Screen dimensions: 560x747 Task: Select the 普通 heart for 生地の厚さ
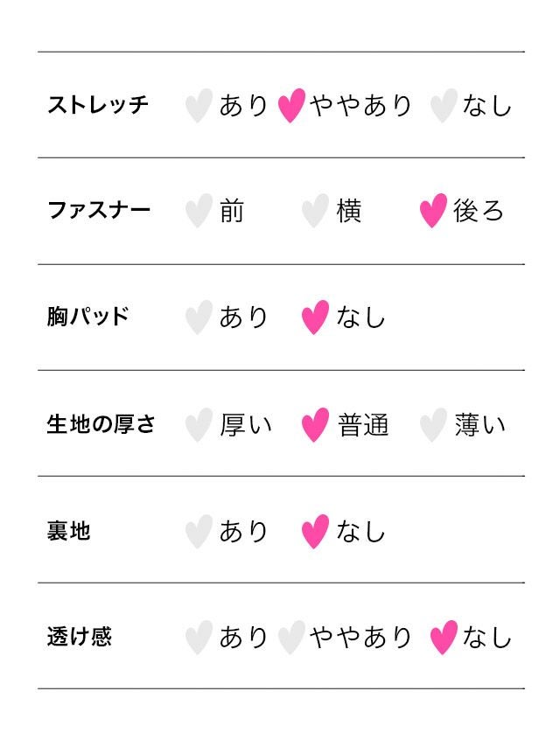315,425
